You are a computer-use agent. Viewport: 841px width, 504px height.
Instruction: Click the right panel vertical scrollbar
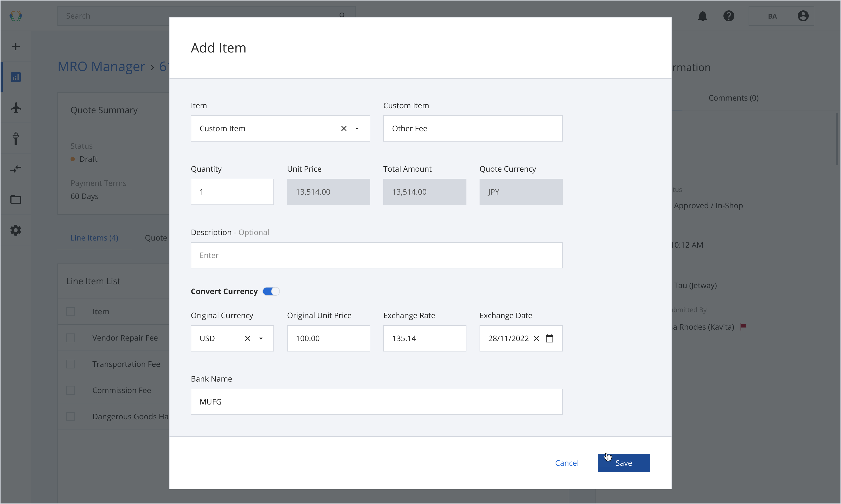click(x=837, y=139)
